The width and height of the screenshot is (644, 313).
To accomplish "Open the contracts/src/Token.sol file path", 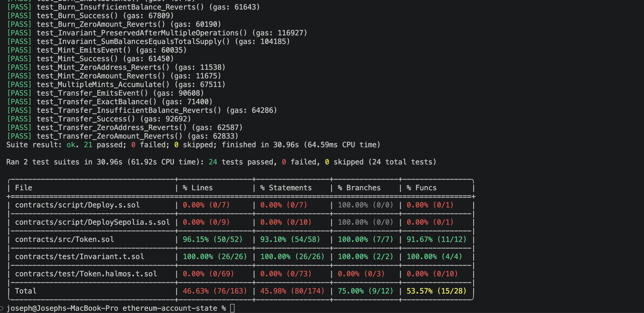I will [64, 239].
